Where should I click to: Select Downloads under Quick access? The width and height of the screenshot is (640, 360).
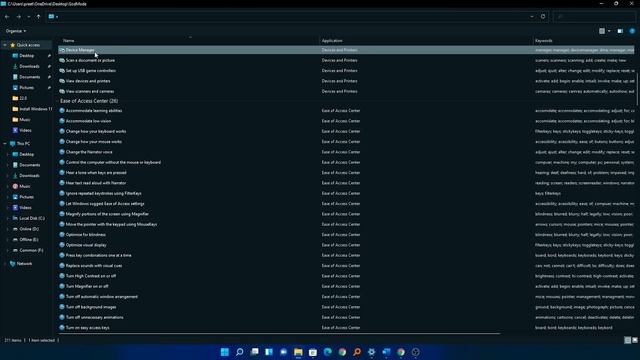[x=29, y=66]
